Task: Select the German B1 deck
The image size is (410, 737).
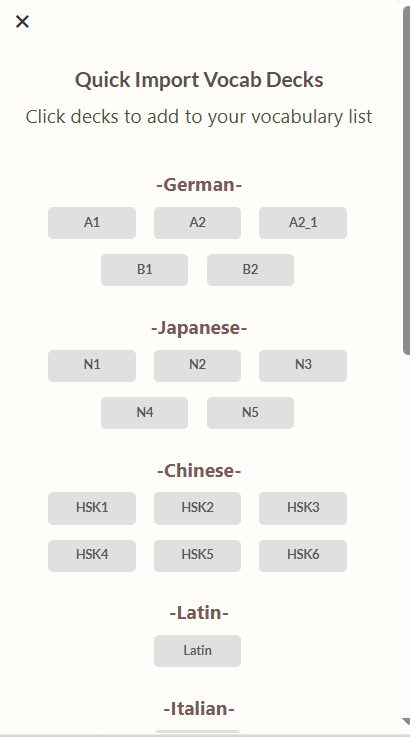Action: click(144, 270)
